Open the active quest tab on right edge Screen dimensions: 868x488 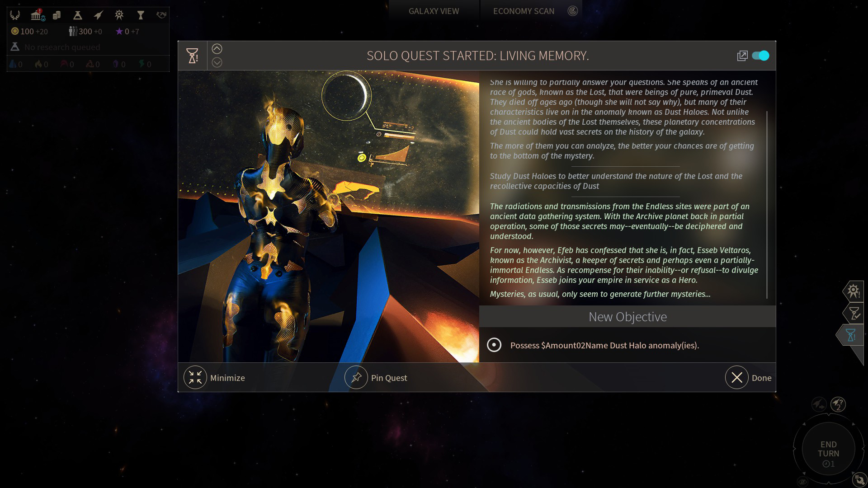point(853,334)
